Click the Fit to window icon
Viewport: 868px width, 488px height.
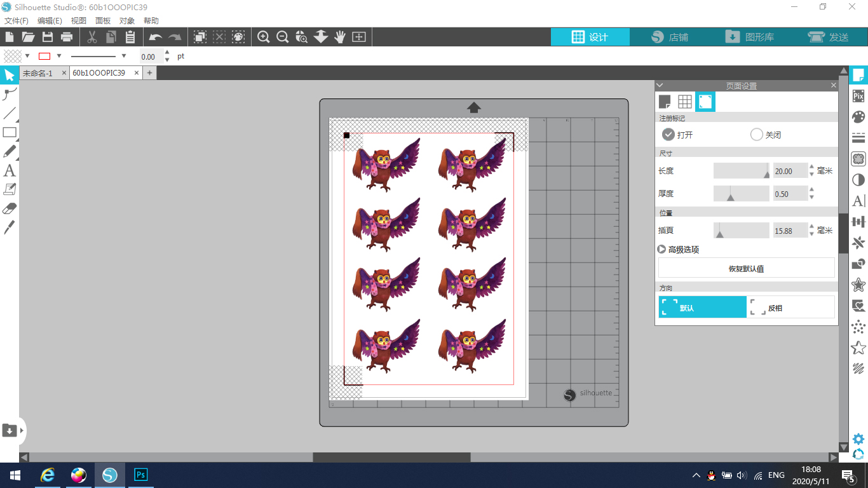359,37
